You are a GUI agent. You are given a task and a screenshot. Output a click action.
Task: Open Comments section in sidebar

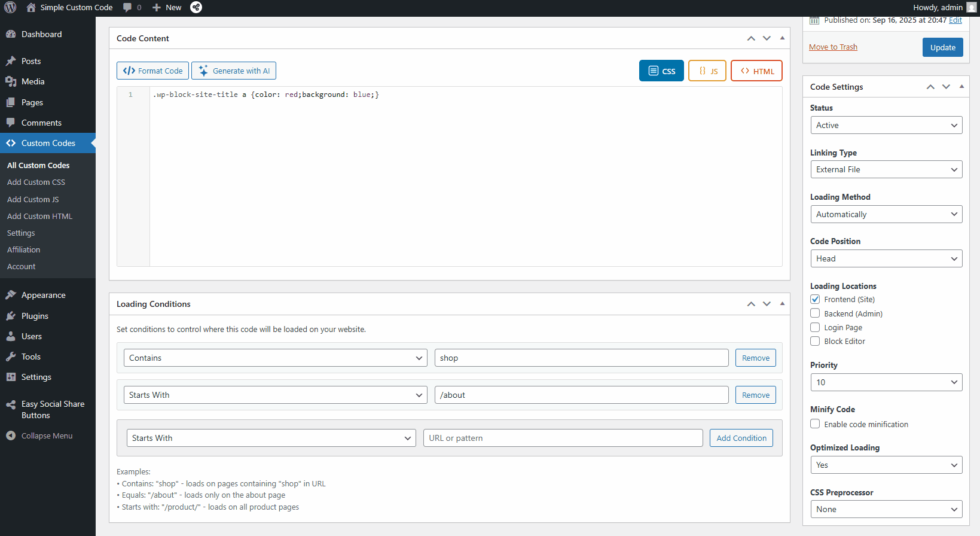tap(48, 123)
